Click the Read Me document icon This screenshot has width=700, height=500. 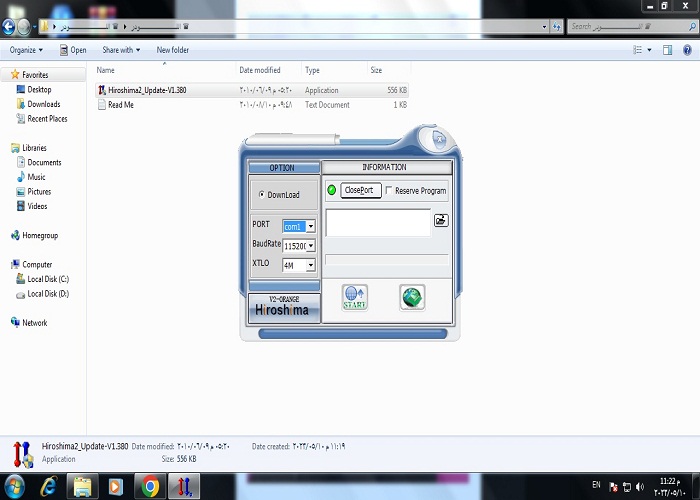(102, 105)
